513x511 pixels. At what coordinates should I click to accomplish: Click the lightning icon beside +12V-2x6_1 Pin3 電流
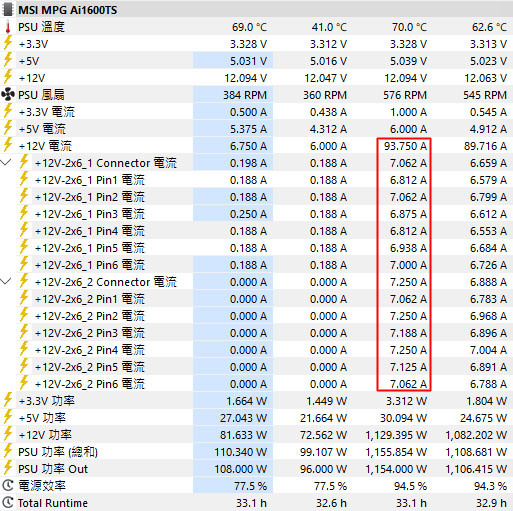(x=24, y=213)
